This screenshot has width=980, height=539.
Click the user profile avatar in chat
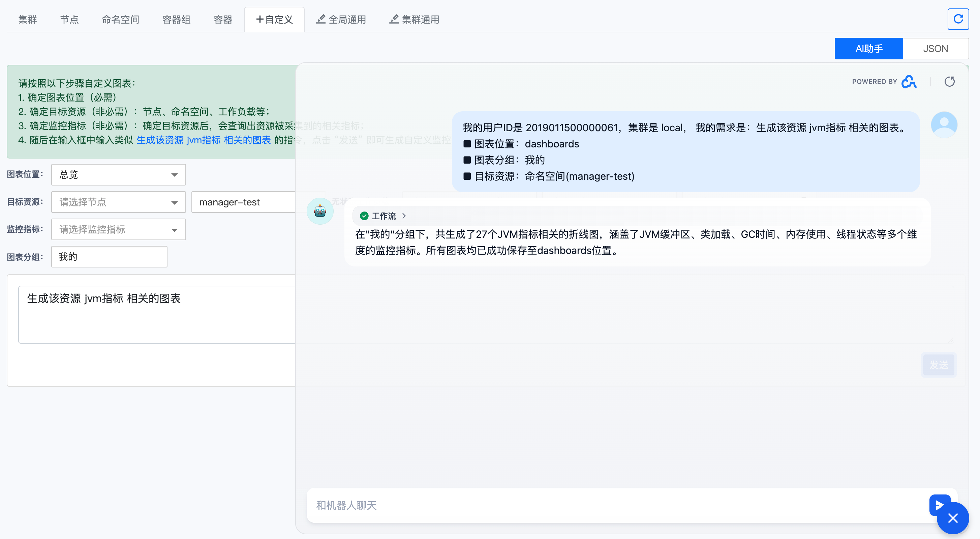pyautogui.click(x=944, y=124)
